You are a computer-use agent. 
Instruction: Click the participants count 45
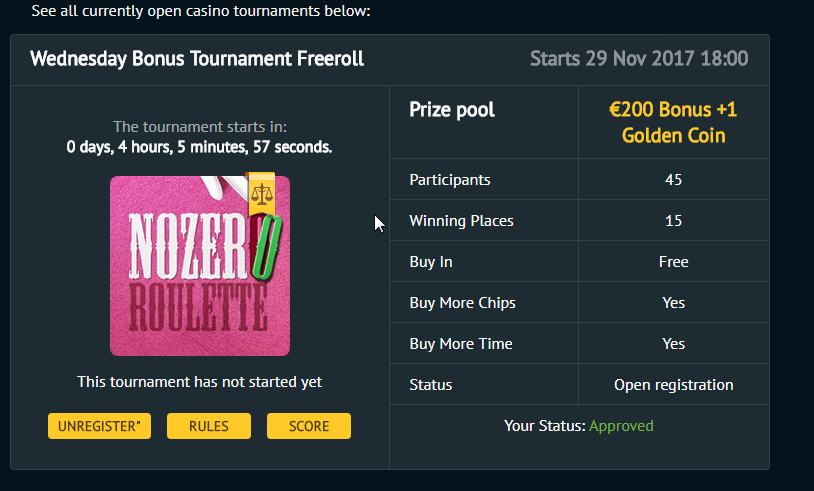click(x=673, y=180)
